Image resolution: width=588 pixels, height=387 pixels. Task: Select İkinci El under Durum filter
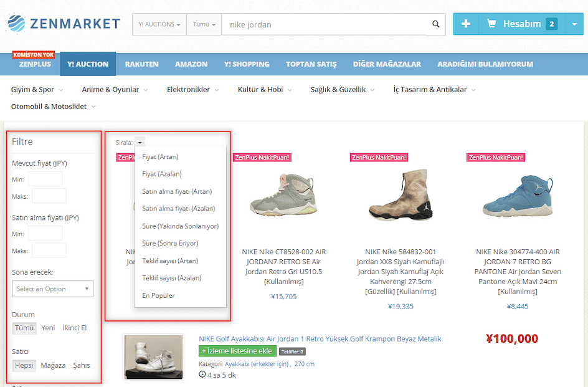pos(75,328)
